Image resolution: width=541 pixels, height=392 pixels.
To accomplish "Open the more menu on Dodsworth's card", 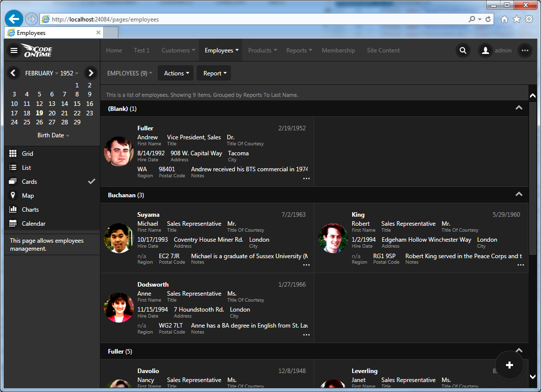I will click(306, 335).
